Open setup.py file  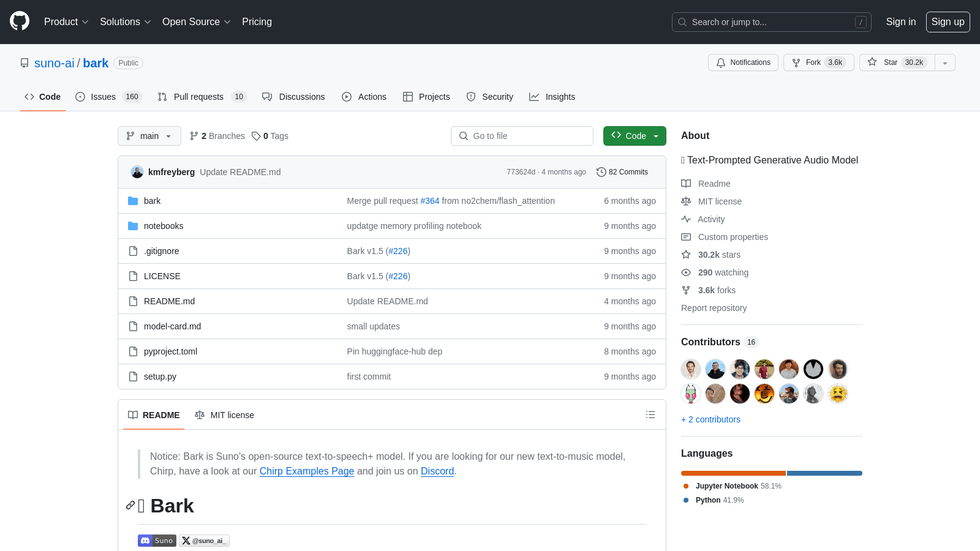[x=160, y=377]
